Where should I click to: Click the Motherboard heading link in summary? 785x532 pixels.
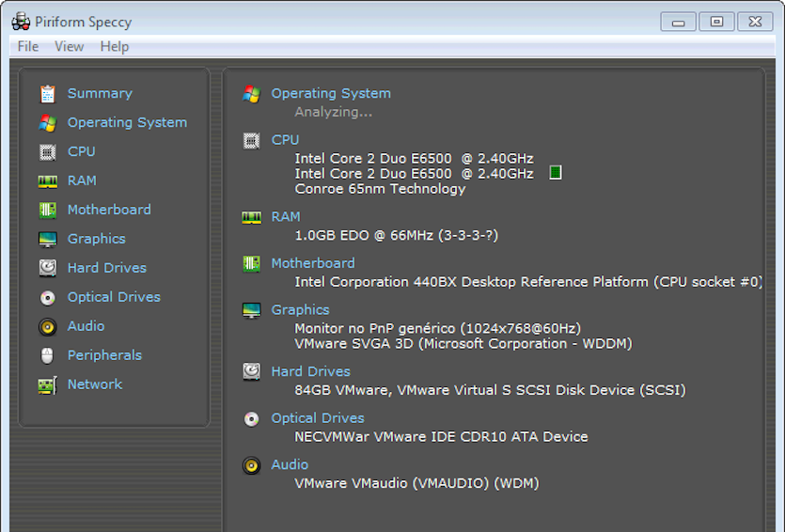pyautogui.click(x=313, y=263)
